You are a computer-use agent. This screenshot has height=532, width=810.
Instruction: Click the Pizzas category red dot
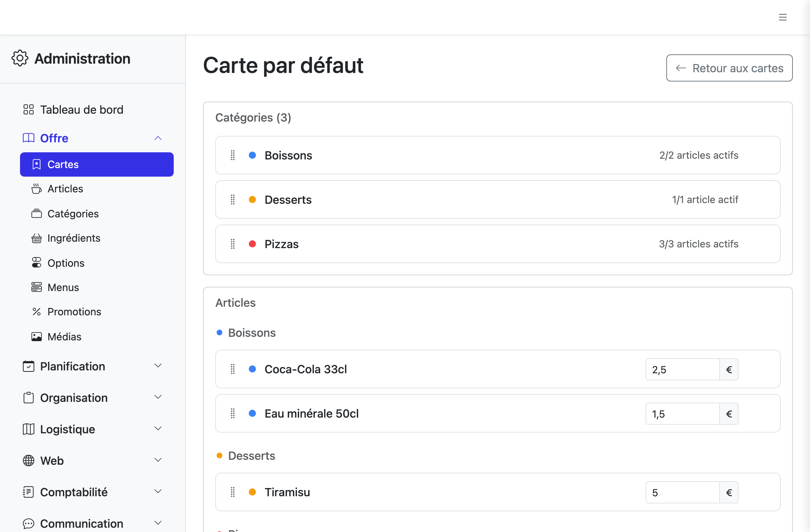point(252,244)
